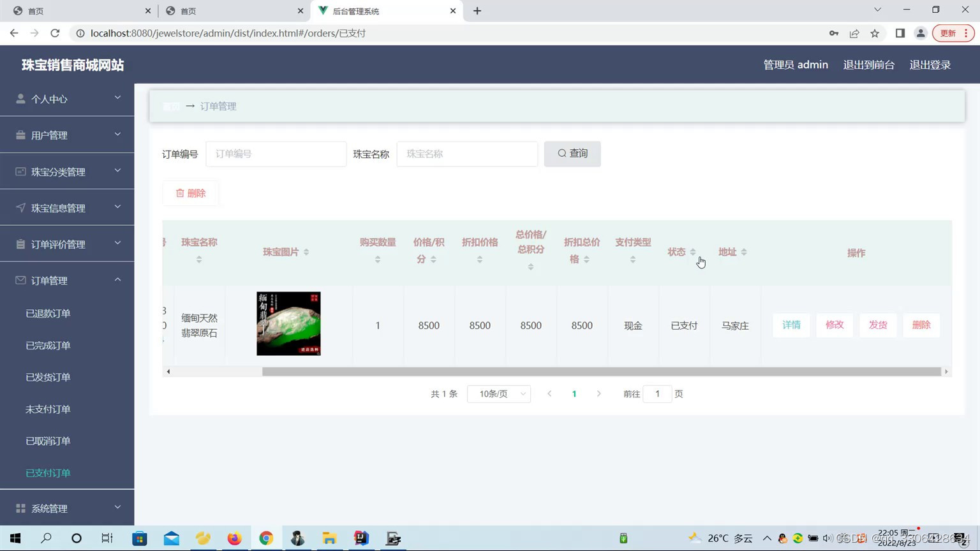The height and width of the screenshot is (551, 980).
Task: Expand the 珠宝信息管理 sidebar menu
Action: tap(67, 208)
